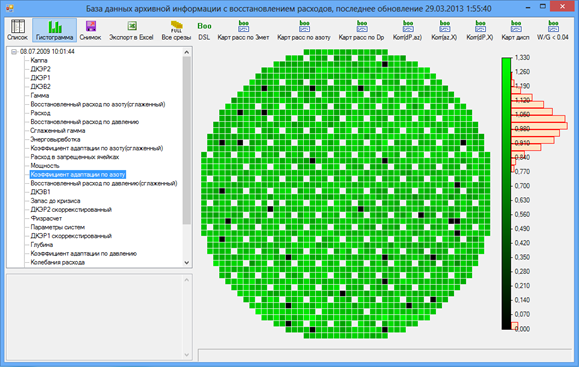
Task: Select ДКЭР2 скорректированный item
Action: tap(71, 210)
